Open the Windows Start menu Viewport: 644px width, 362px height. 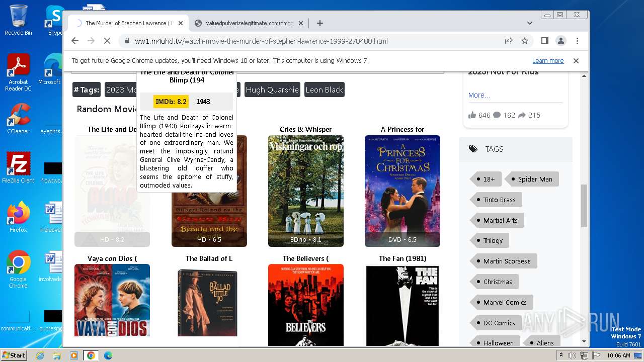click(14, 355)
